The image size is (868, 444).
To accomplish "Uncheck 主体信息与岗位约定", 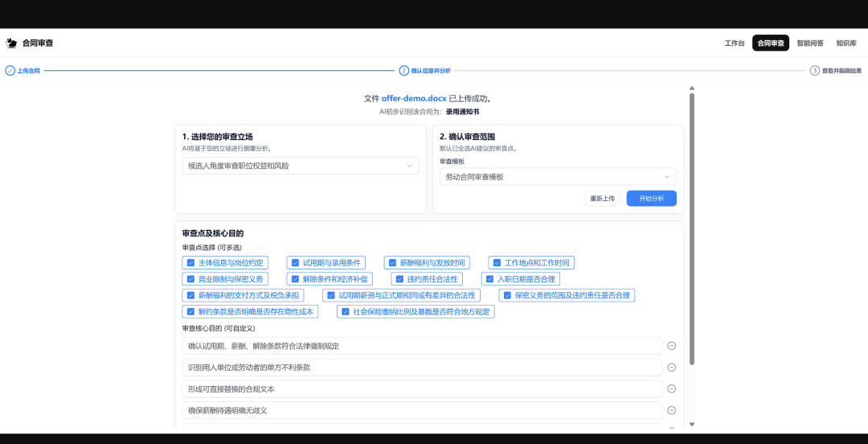I will click(190, 263).
